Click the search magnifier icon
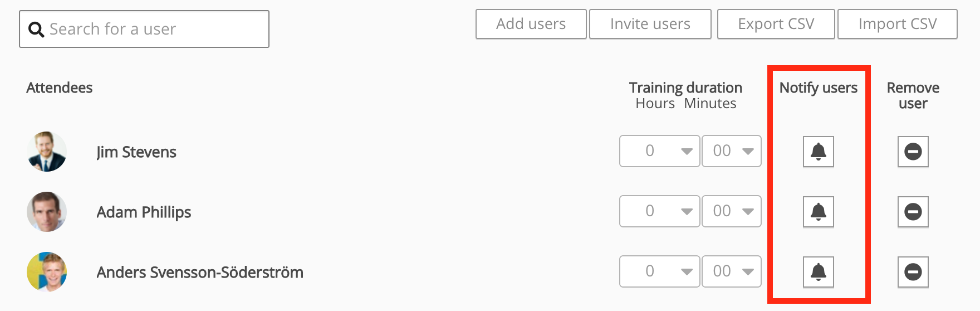 point(36,30)
